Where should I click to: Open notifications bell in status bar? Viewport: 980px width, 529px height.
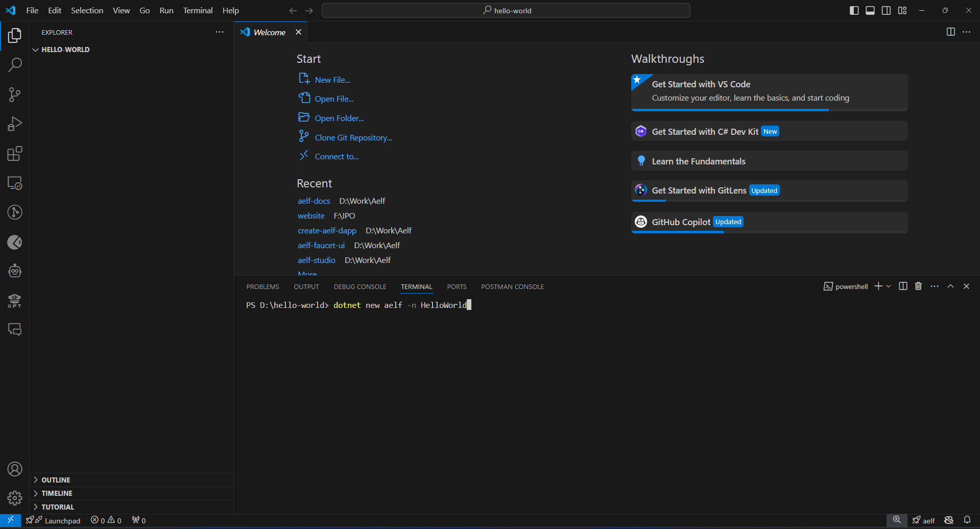[x=967, y=520]
